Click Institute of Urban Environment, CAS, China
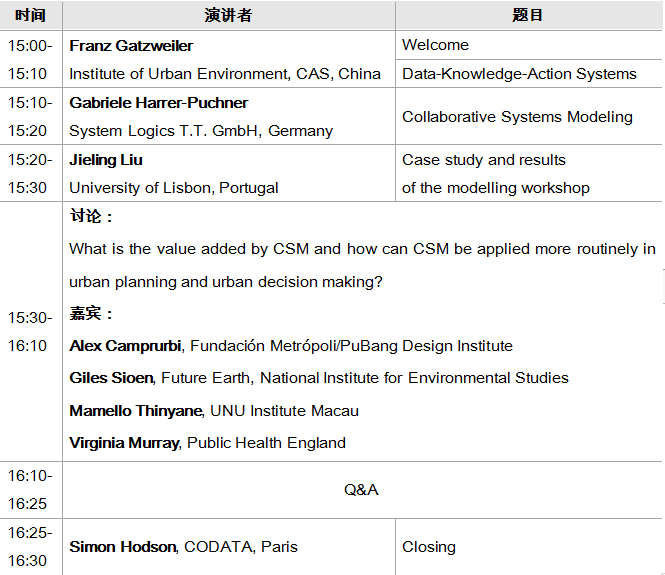The width and height of the screenshot is (665, 575). point(225,74)
